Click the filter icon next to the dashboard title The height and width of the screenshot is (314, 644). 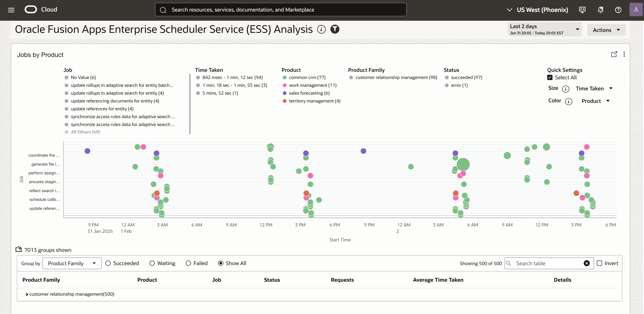pyautogui.click(x=335, y=29)
